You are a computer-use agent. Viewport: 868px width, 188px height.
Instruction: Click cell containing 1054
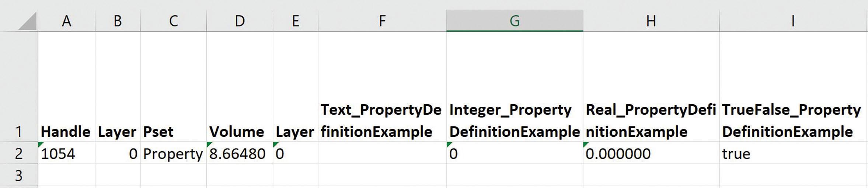66,154
